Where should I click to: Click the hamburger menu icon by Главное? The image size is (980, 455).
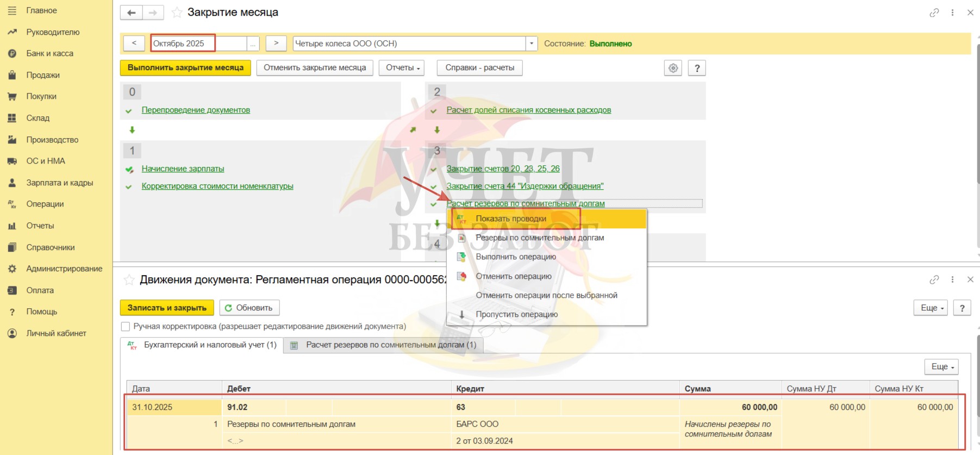(x=12, y=10)
